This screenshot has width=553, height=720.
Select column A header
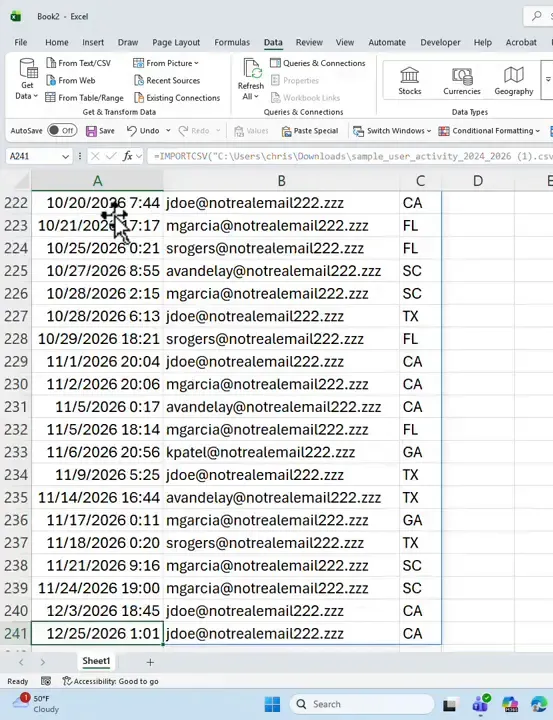(x=97, y=181)
